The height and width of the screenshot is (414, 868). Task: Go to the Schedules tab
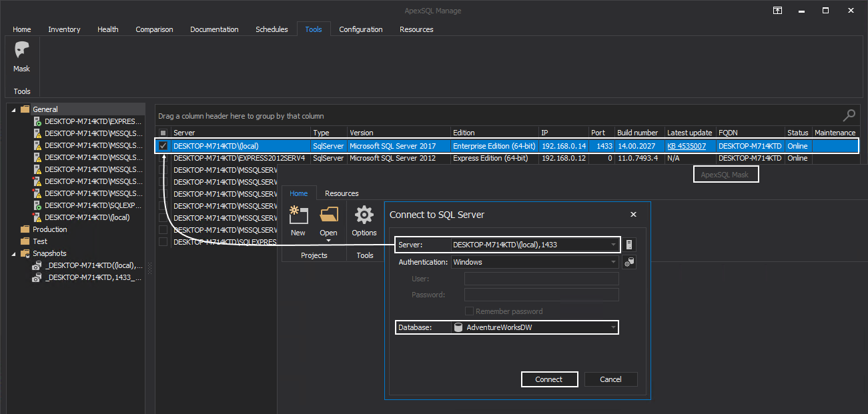(x=272, y=29)
